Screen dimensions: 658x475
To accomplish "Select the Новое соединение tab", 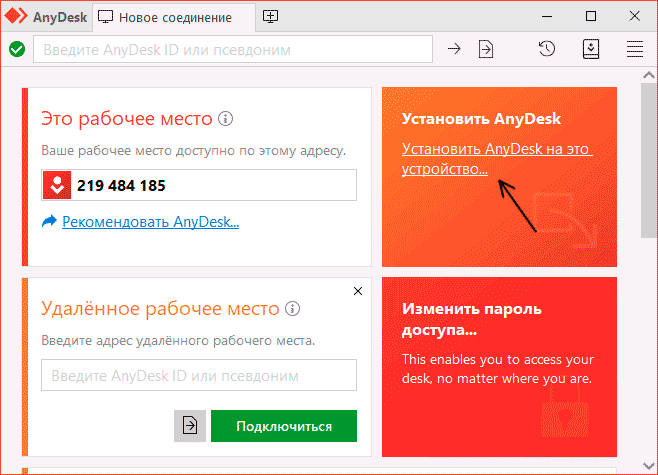I will click(x=174, y=17).
